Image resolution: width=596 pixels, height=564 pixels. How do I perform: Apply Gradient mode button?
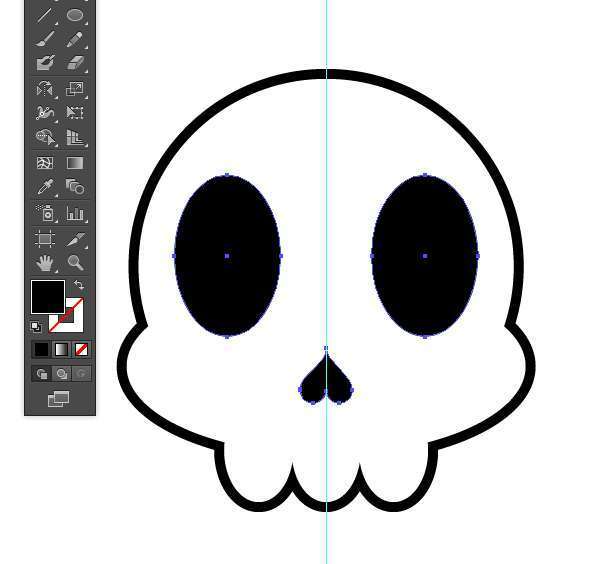(x=61, y=350)
